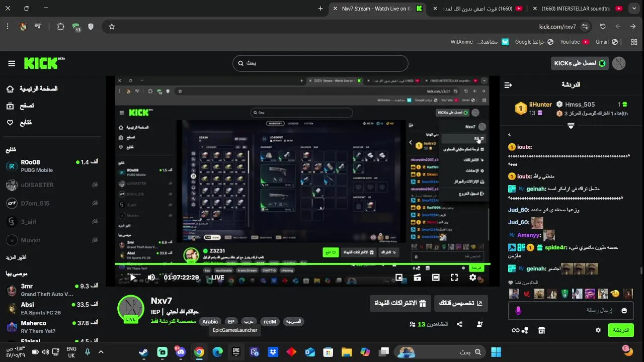Enter fullscreen in the player

click(454, 277)
